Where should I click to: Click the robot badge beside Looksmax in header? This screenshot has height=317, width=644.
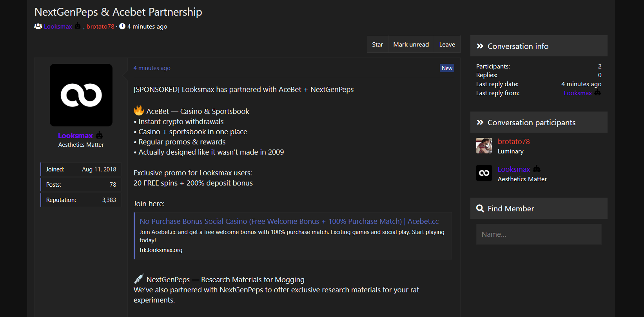[x=78, y=26]
